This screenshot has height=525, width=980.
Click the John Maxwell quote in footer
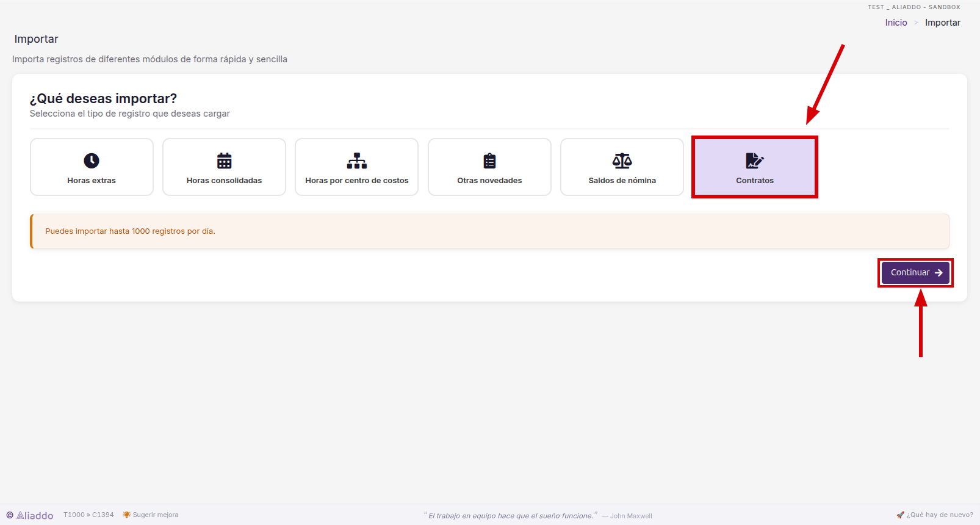point(538,516)
